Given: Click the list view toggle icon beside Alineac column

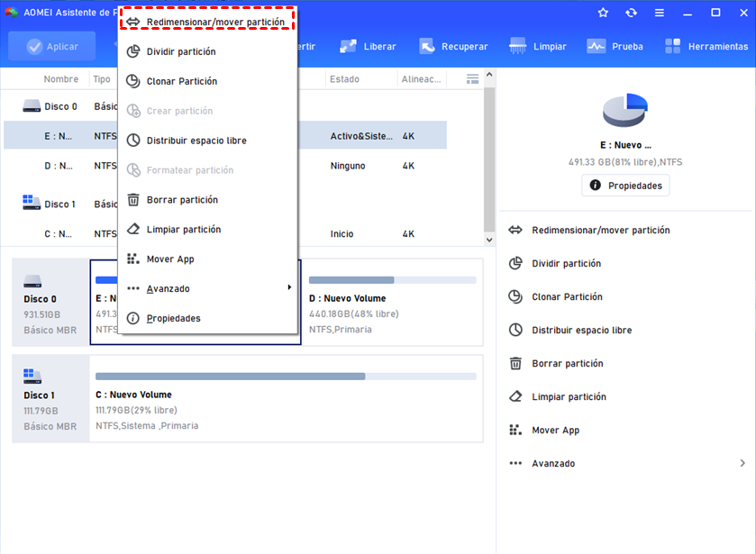Looking at the screenshot, I should 472,79.
